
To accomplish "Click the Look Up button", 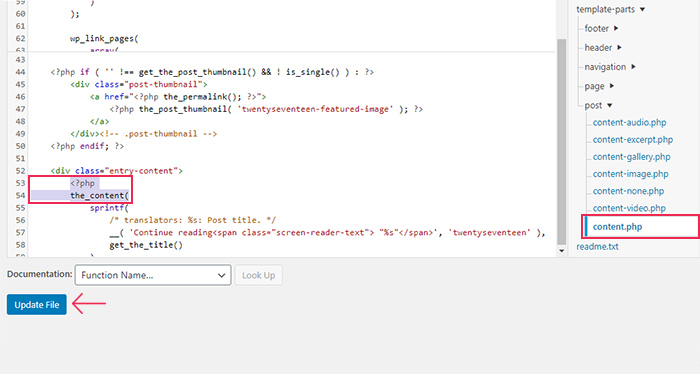I will click(x=258, y=275).
